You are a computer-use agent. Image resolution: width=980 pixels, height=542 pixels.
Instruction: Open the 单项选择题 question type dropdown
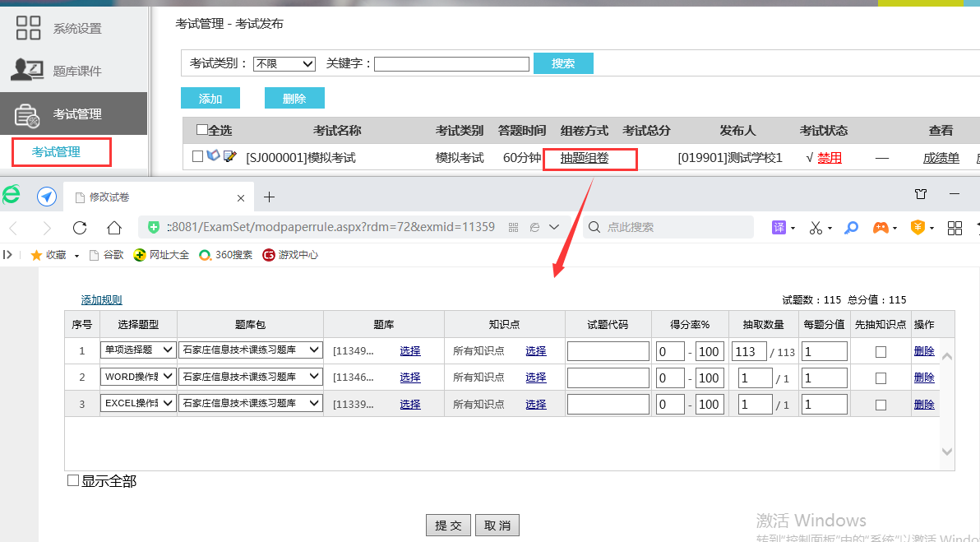[138, 350]
